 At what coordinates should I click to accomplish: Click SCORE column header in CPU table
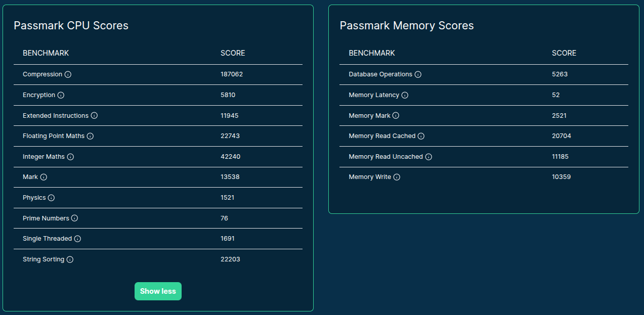(x=233, y=53)
